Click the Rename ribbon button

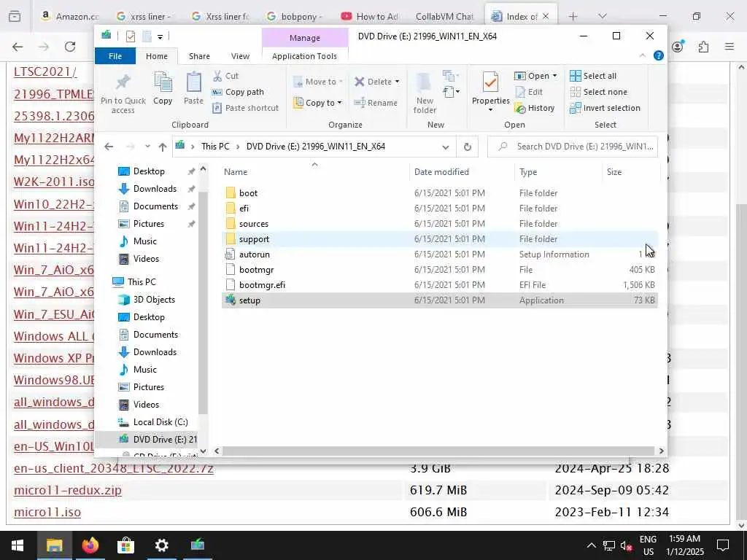pyautogui.click(x=376, y=102)
